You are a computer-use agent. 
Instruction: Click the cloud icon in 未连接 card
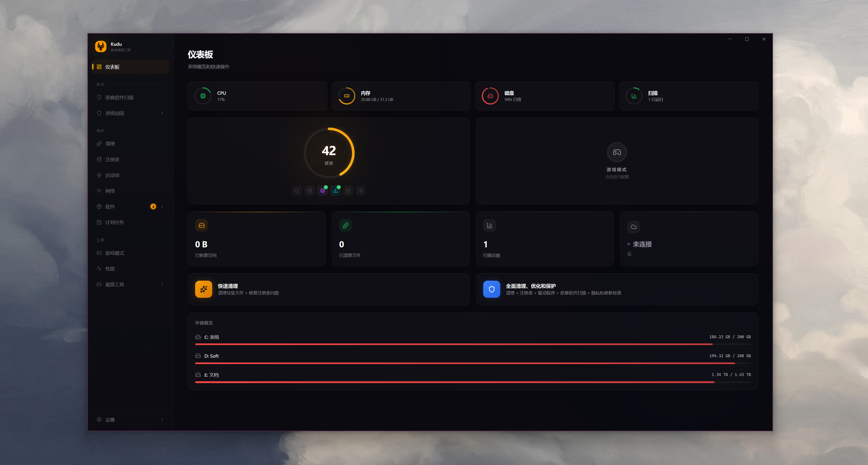click(x=634, y=227)
